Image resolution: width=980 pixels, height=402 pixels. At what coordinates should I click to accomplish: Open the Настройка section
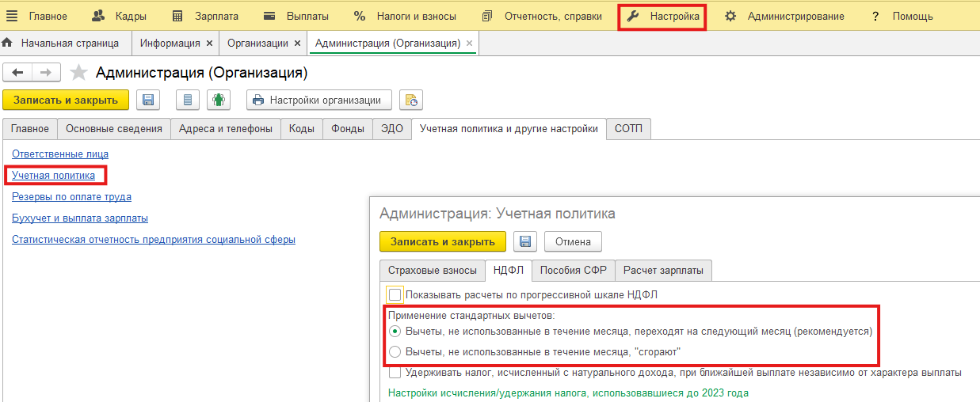tap(662, 16)
